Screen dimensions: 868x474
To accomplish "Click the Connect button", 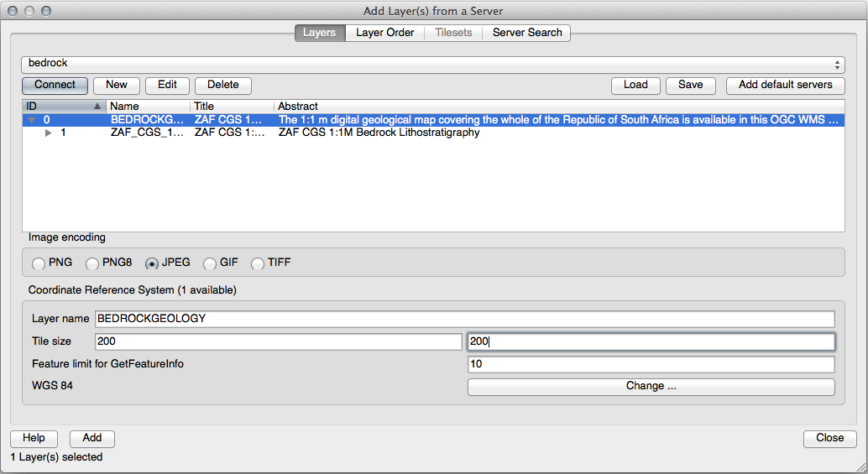I will point(55,85).
